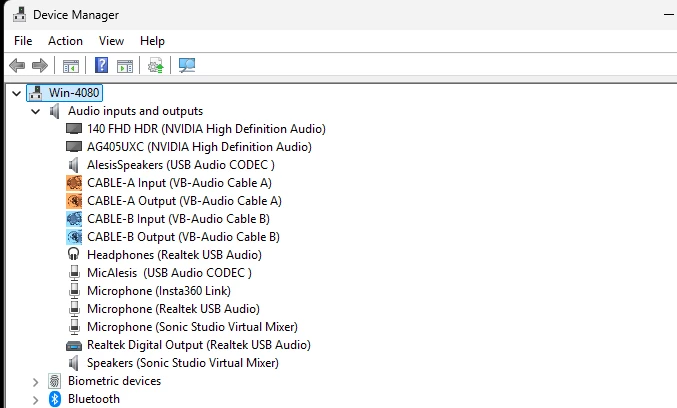Click the Device Manager title bar icon
Screen dimensions: 677x408
(x=19, y=15)
